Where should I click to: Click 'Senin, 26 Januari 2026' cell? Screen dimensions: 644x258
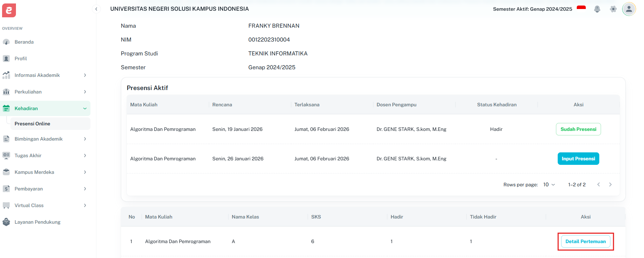pyautogui.click(x=238, y=159)
